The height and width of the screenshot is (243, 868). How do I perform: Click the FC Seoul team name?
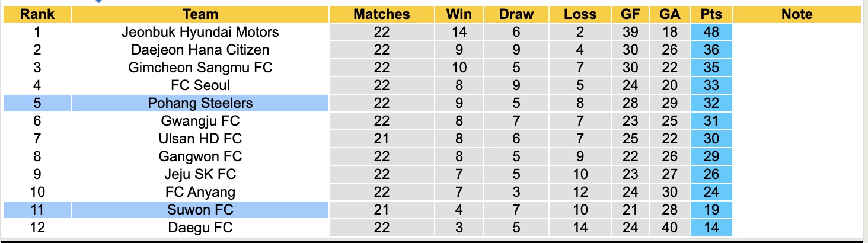click(200, 85)
